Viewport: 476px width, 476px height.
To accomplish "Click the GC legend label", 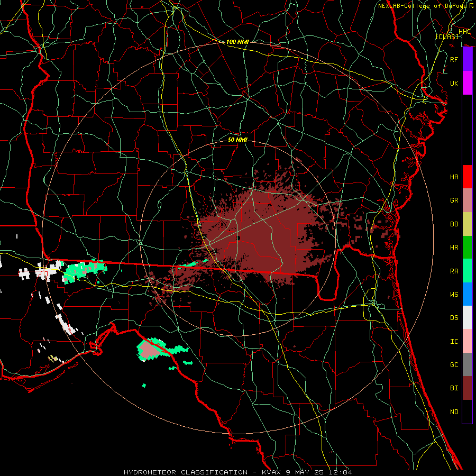I will click(454, 365).
